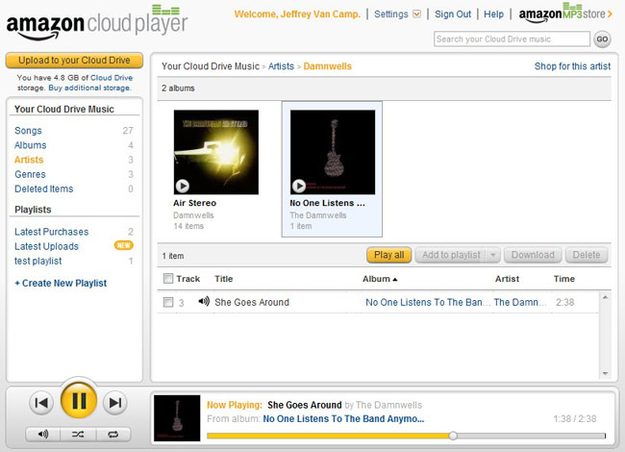Click the speaker icon beside She Goes Around
The image size is (625, 452).
[x=204, y=301]
